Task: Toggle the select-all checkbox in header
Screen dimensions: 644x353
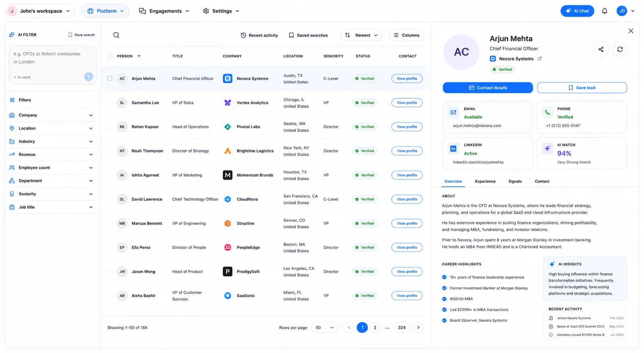Action: (x=110, y=56)
